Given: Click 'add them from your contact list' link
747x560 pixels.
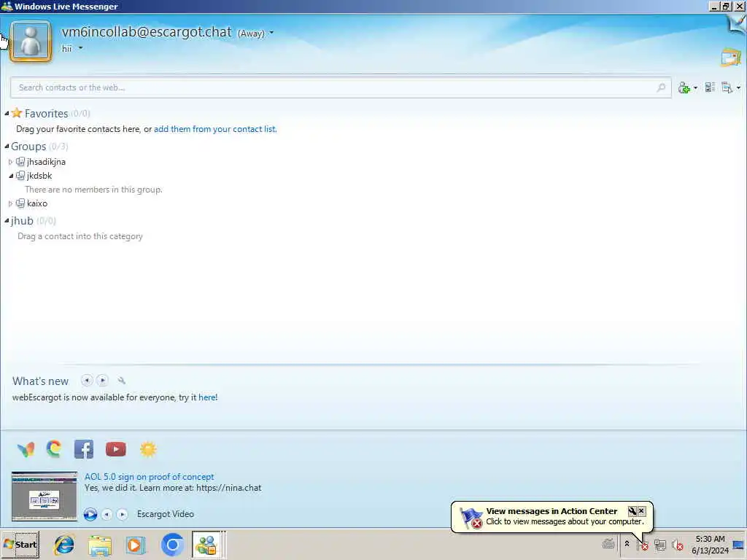Looking at the screenshot, I should click(x=215, y=129).
